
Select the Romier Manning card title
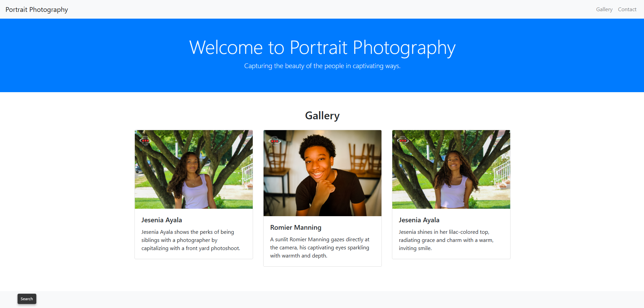295,227
